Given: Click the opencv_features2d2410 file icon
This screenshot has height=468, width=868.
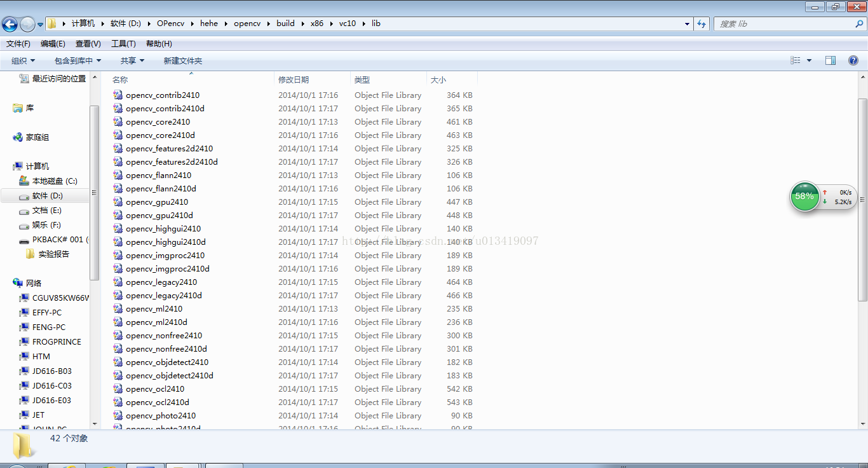Looking at the screenshot, I should (118, 148).
